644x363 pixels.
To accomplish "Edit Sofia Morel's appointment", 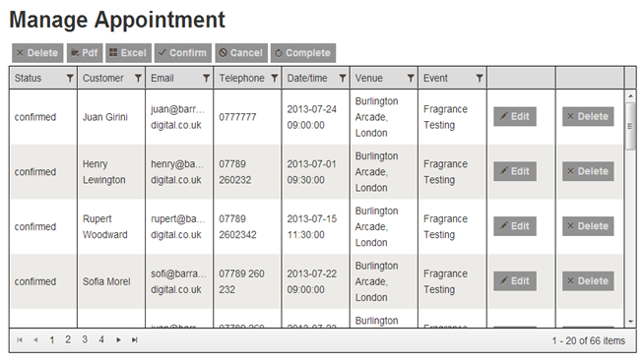I will [x=515, y=281].
